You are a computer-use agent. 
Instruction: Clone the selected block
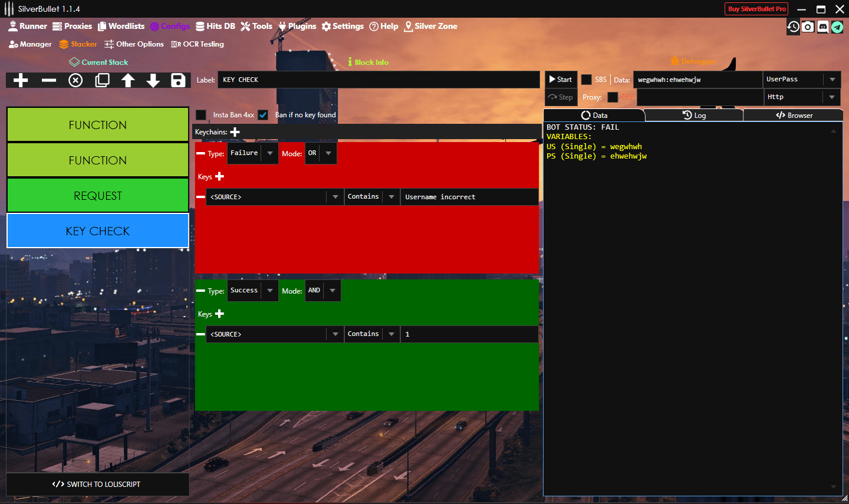point(103,80)
